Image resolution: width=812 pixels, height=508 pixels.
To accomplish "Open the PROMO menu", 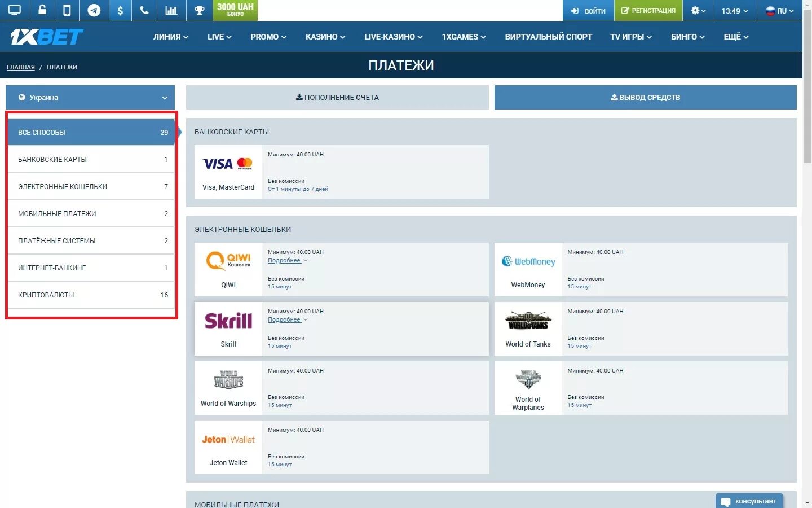I will (x=268, y=37).
